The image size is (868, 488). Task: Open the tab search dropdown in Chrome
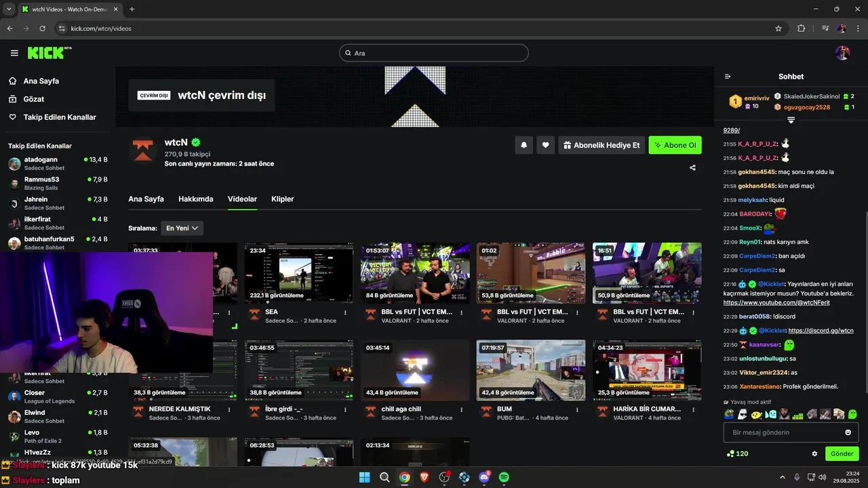[x=9, y=9]
